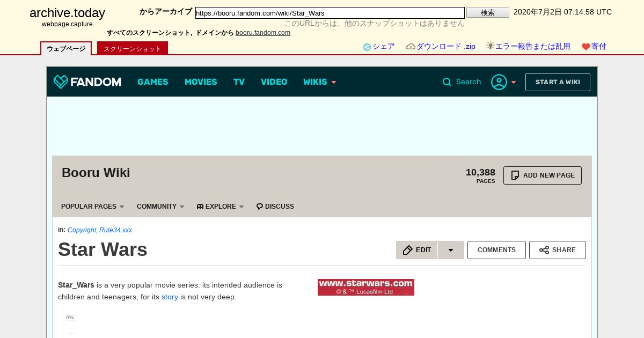Expand account menu arrow beside avatar
Image resolution: width=644 pixels, height=338 pixels.
click(514, 83)
